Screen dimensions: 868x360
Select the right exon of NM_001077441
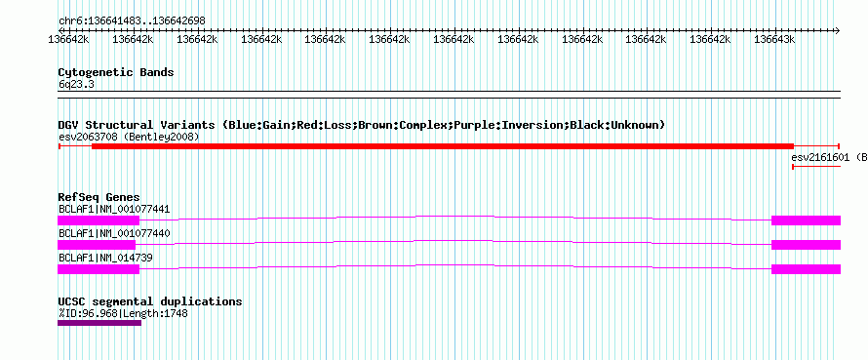pos(806,220)
